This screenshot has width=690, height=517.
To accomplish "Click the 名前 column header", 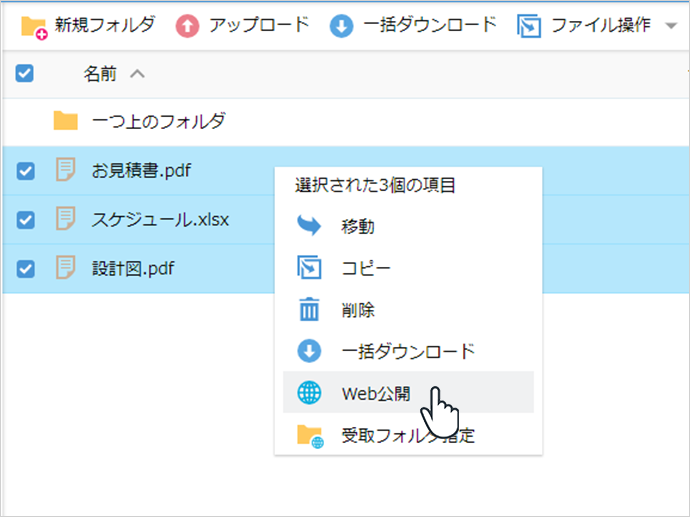I will pos(100,73).
